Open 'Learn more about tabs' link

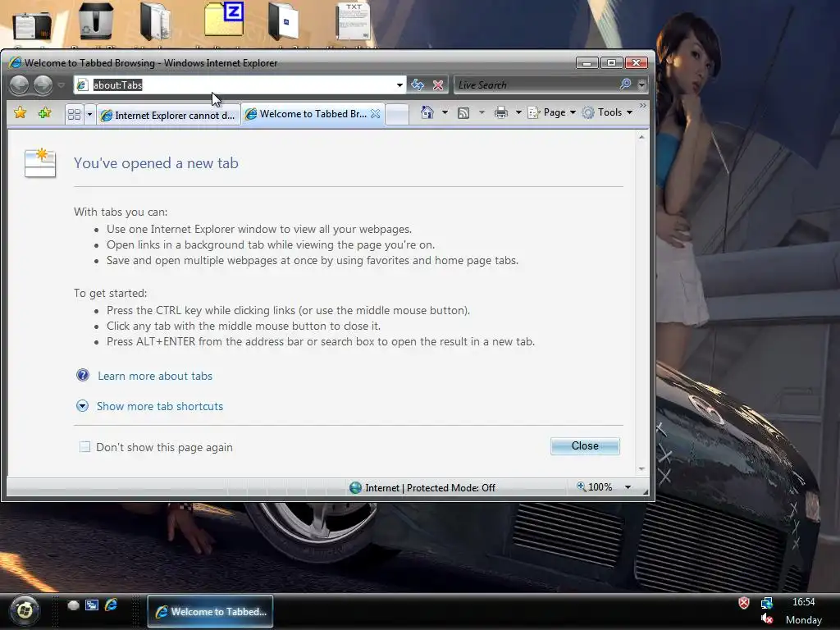point(155,376)
